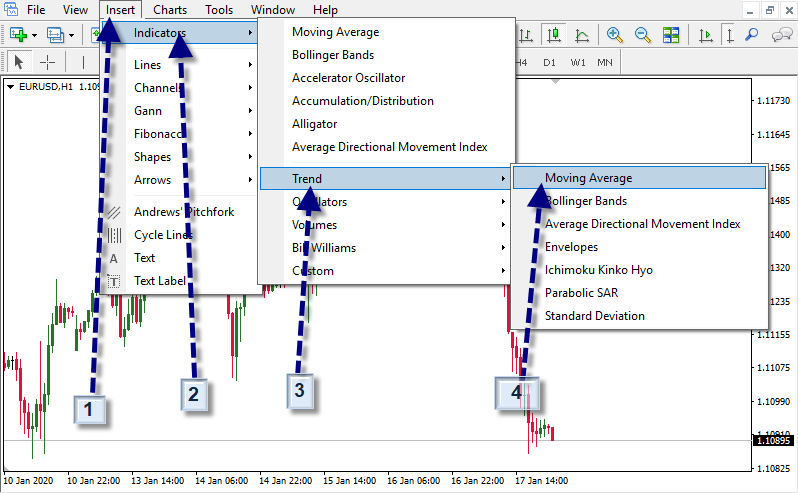Switch chart to Bar Chart mode
This screenshot has width=798, height=493.
526,35
